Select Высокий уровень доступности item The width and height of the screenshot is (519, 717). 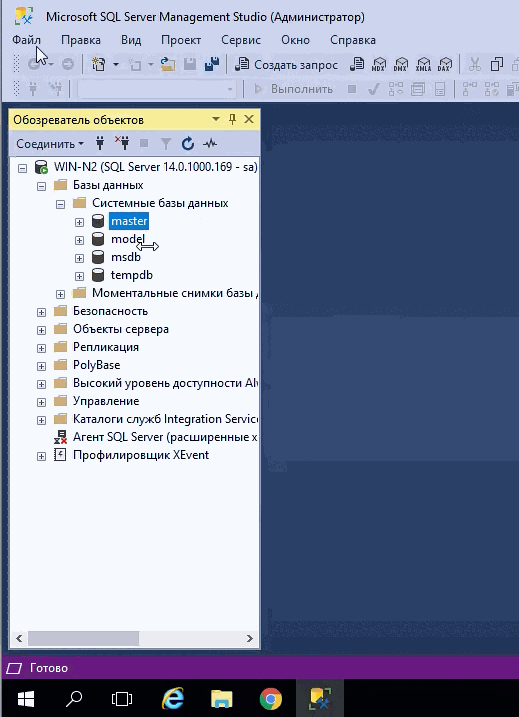(165, 383)
